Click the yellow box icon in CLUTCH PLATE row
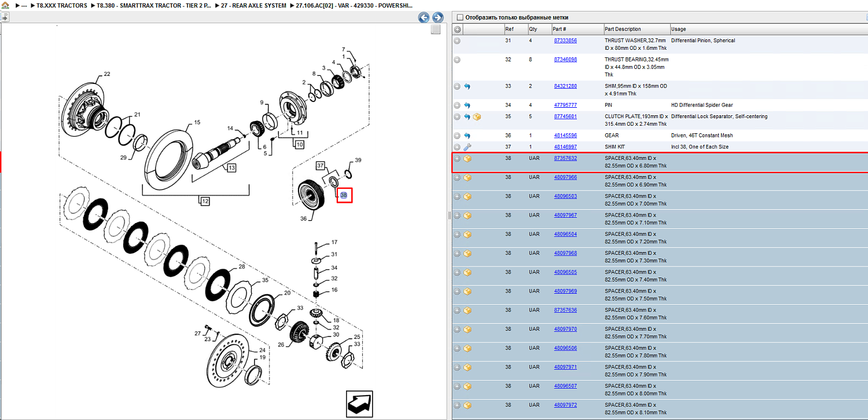This screenshot has height=420, width=868. click(x=477, y=116)
